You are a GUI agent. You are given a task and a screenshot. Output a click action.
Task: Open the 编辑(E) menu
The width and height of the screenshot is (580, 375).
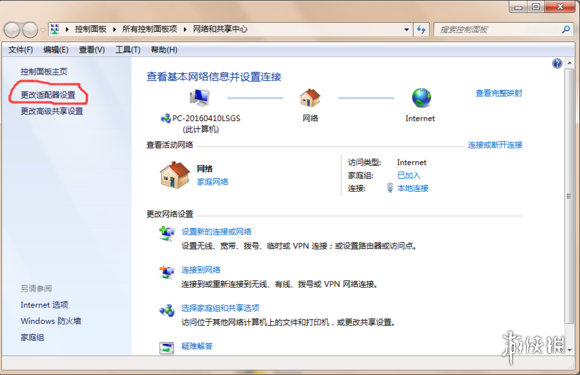[x=56, y=50]
